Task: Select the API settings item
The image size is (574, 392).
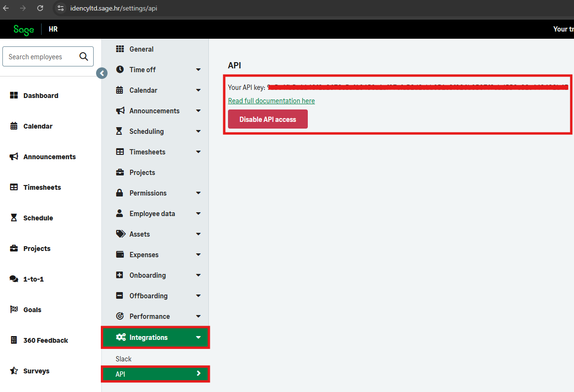Action: click(155, 374)
